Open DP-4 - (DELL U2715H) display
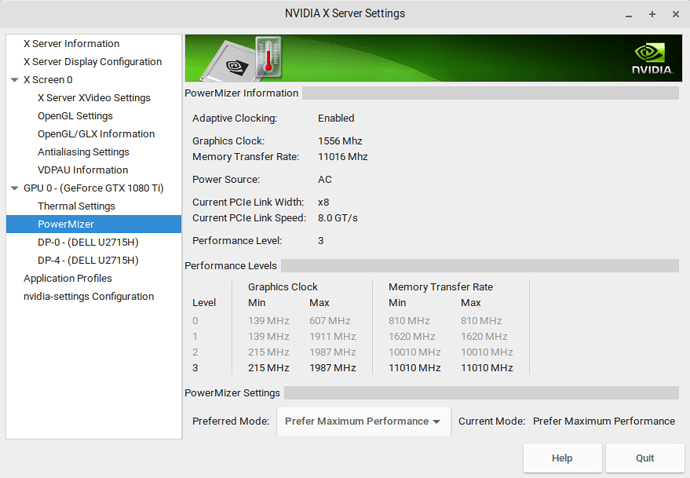 [x=88, y=260]
